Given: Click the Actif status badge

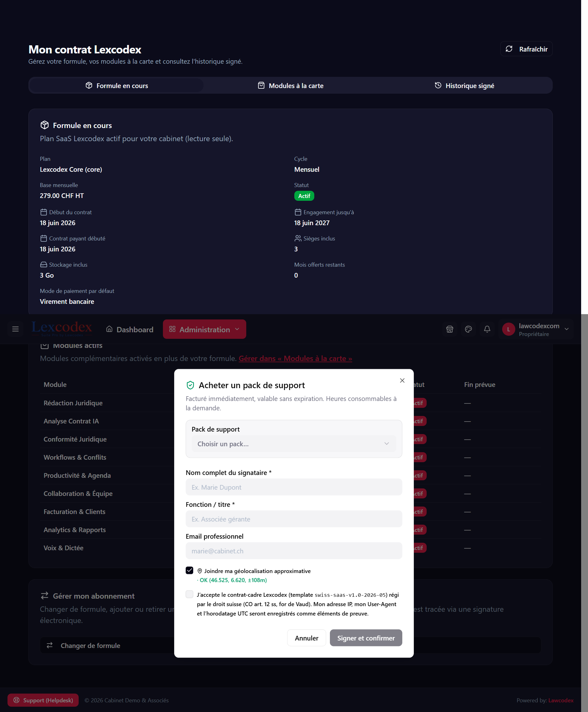Looking at the screenshot, I should pos(304,196).
